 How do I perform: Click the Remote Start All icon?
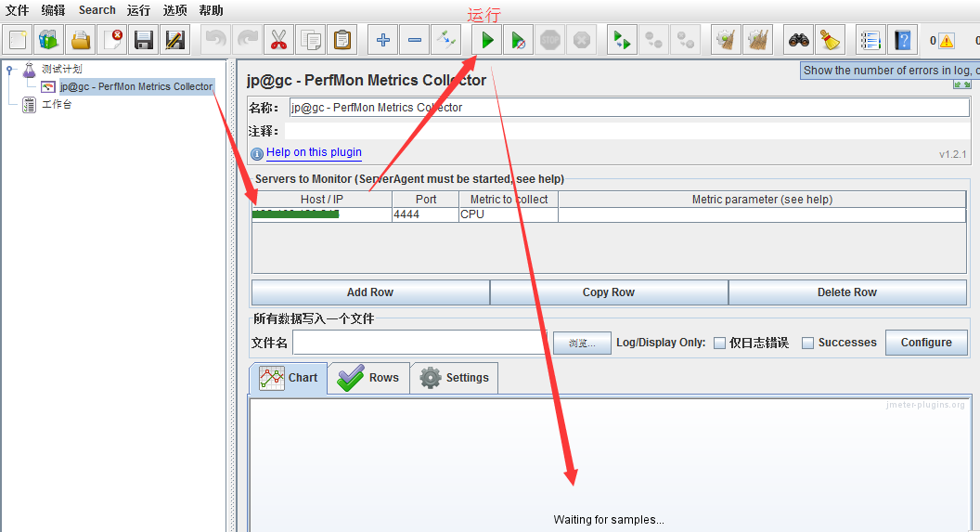pos(622,40)
